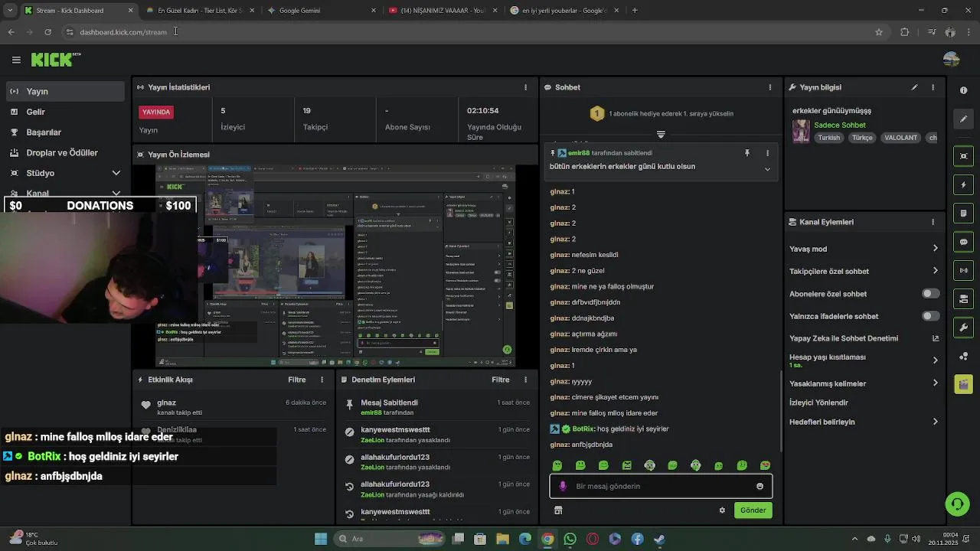Click the yellow clapperboard icon in right sidebar
Screen dimensions: 980x551
[x=963, y=383]
